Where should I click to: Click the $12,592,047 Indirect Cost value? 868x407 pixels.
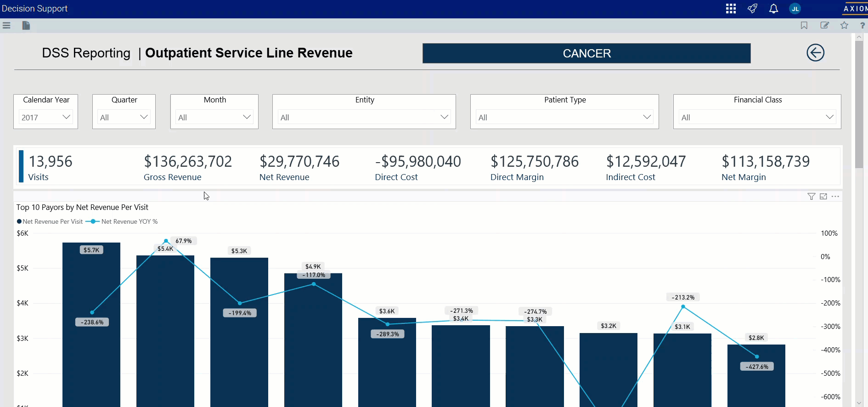click(x=646, y=161)
